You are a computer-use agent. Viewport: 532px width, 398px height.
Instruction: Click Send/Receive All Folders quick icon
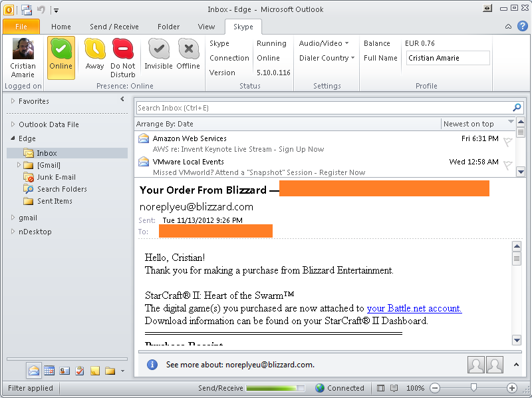[x=27, y=10]
